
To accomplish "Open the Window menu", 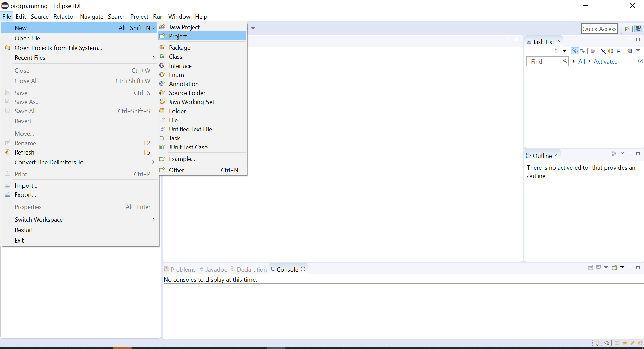I will point(179,16).
